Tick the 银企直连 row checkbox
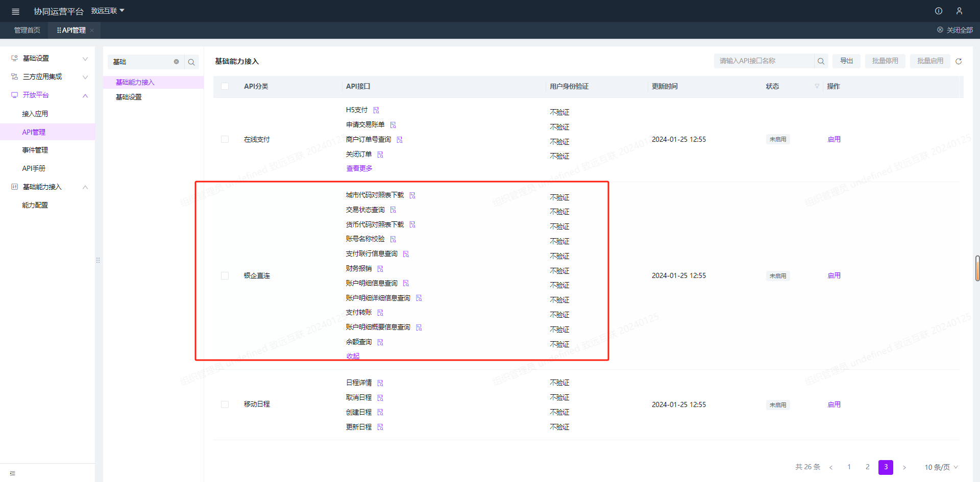The image size is (980, 482). click(225, 275)
